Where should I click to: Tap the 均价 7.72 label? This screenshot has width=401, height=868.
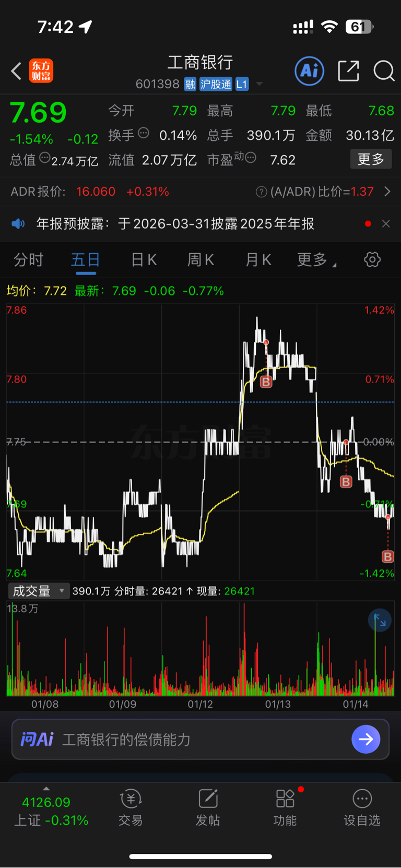click(x=37, y=291)
